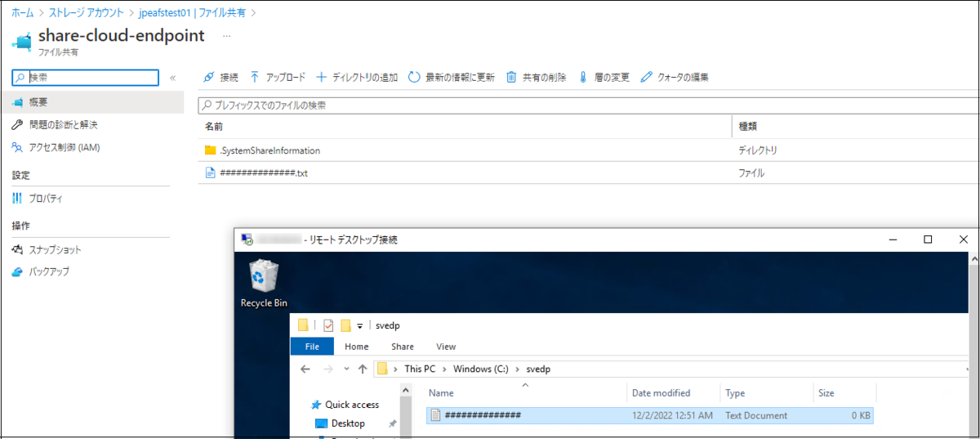
Task: Click the 12/2/2022 12:51 AM date cell
Action: pyautogui.click(x=672, y=416)
